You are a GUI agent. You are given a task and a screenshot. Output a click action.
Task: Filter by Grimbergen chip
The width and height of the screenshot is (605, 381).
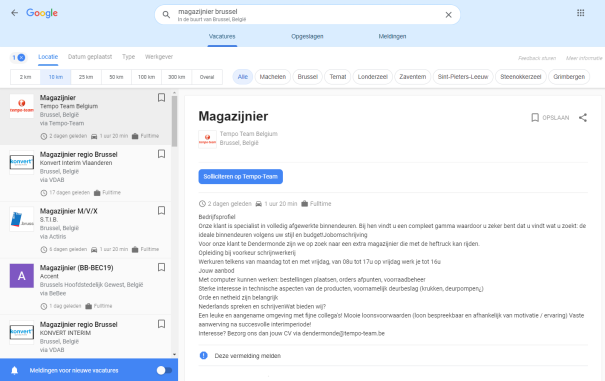(569, 77)
